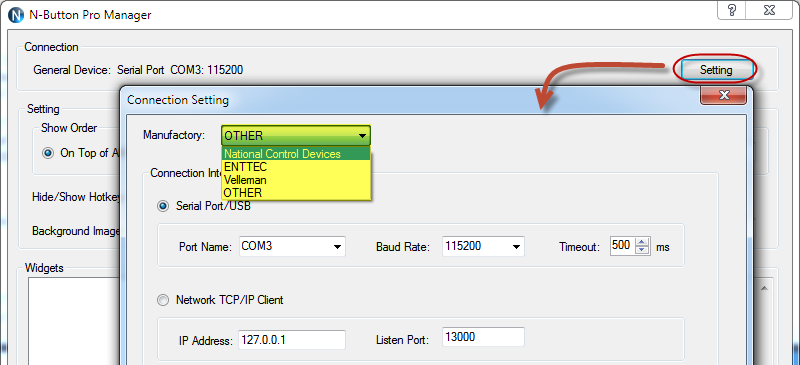Click the Connection Setting title text
This screenshot has width=800, height=365.
point(178,100)
